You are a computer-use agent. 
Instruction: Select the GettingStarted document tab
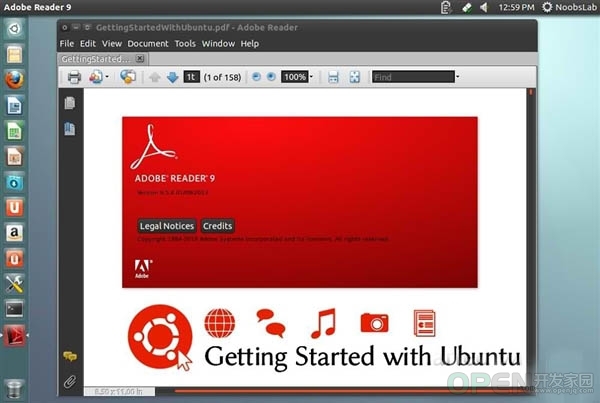tap(96, 59)
